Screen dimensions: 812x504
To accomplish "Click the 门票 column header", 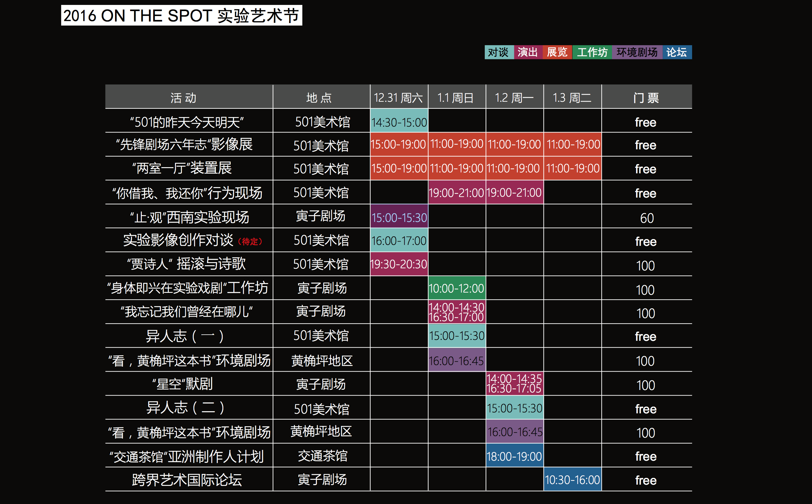I will 647,97.
